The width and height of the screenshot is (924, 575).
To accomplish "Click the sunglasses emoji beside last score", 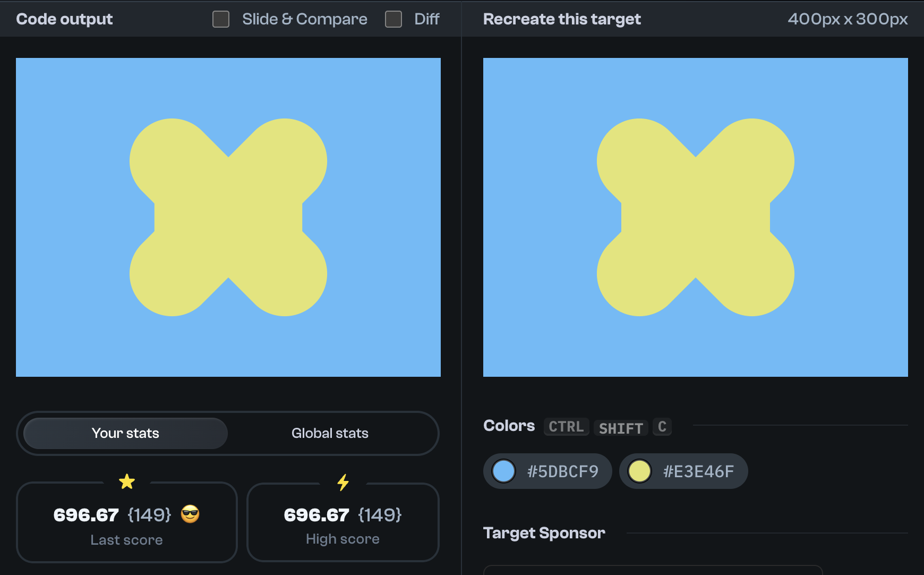I will pos(190,514).
